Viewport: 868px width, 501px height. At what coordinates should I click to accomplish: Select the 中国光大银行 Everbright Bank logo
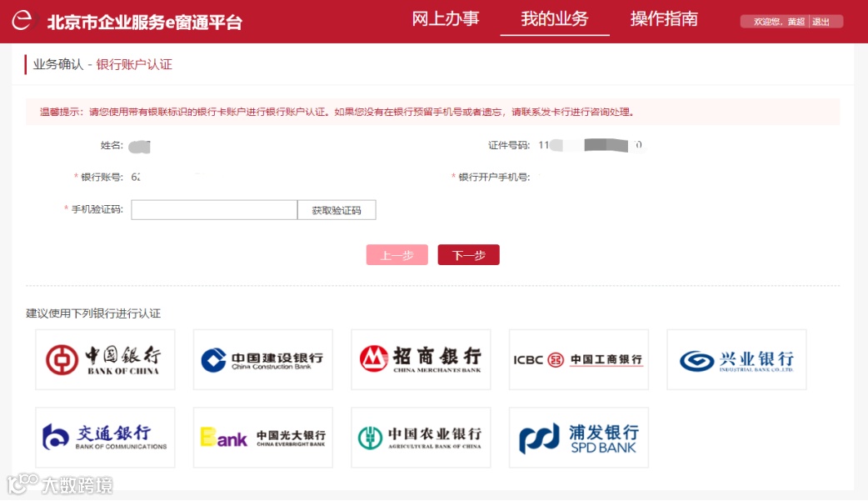tap(263, 438)
